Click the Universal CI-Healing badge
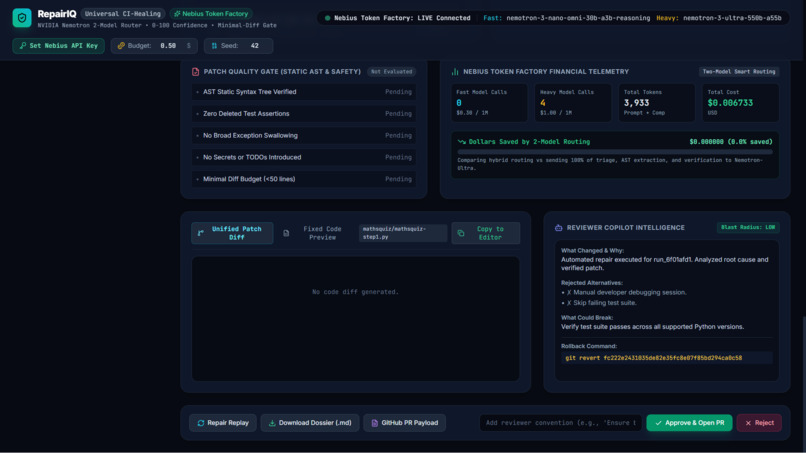The height and width of the screenshot is (453, 806). pyautogui.click(x=123, y=14)
